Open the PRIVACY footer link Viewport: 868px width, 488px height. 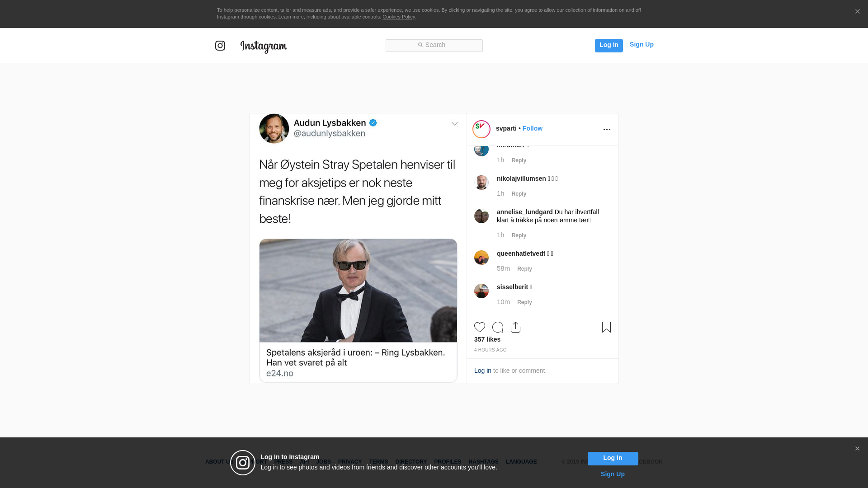(x=350, y=462)
